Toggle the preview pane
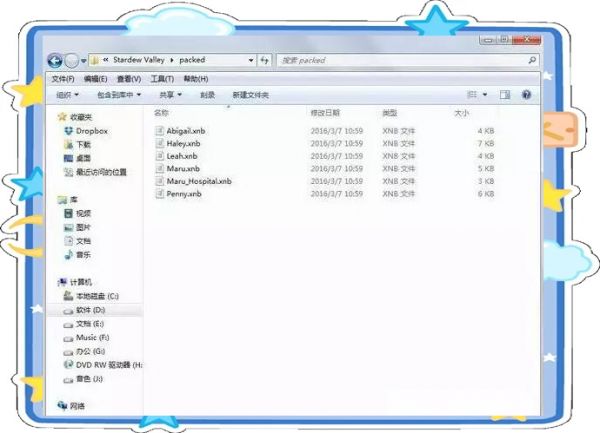This screenshot has width=600, height=433. [505, 94]
